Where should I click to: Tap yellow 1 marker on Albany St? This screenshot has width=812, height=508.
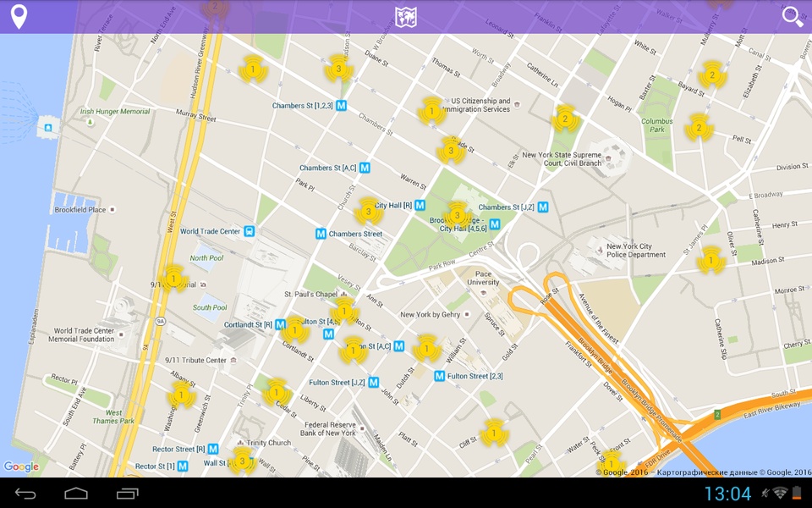click(x=181, y=395)
